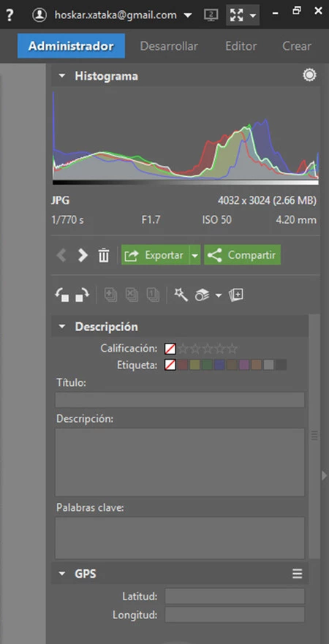
Task: Clear the color label with no-label box
Action: pos(170,365)
